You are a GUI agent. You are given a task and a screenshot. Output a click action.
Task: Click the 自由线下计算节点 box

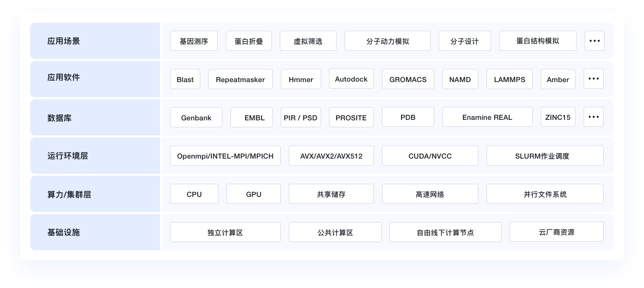tap(445, 232)
